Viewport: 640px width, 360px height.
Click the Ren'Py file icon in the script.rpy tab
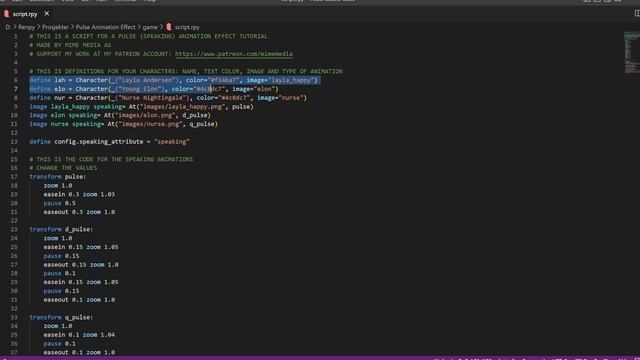tap(7, 13)
